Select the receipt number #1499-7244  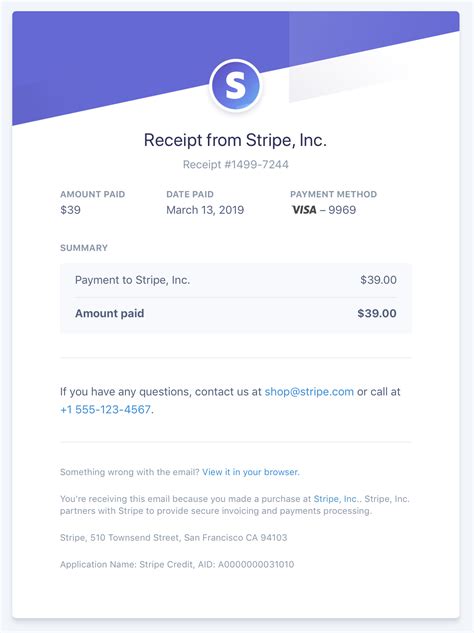point(235,164)
